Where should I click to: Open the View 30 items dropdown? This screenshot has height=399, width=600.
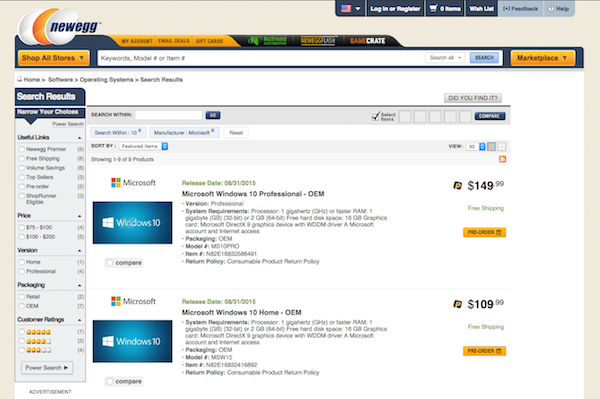click(x=476, y=147)
